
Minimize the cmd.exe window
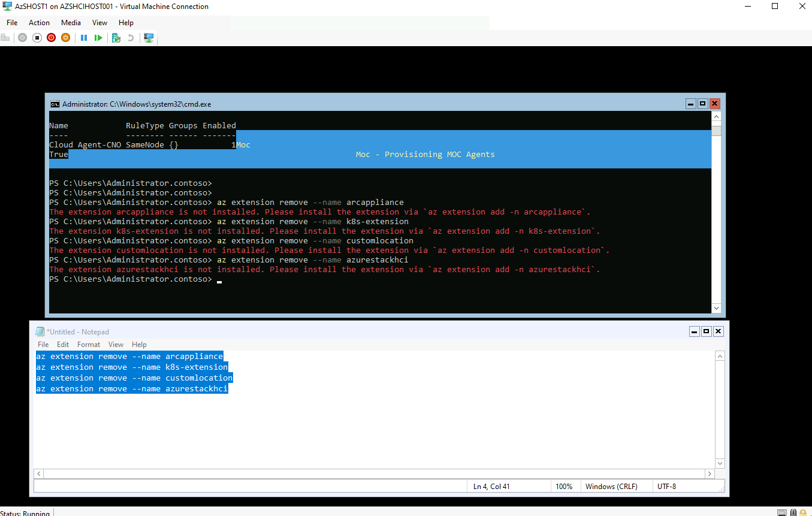coord(691,104)
